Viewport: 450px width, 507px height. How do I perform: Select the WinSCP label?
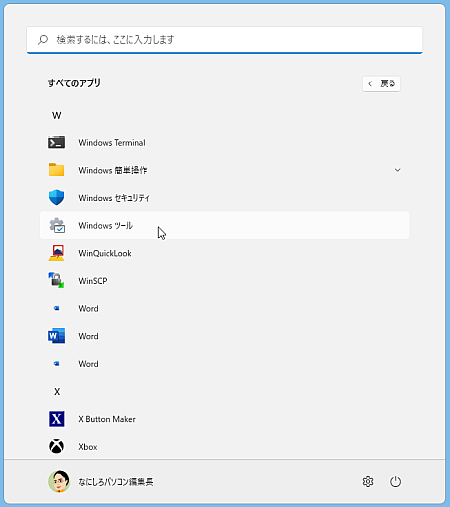pos(93,281)
